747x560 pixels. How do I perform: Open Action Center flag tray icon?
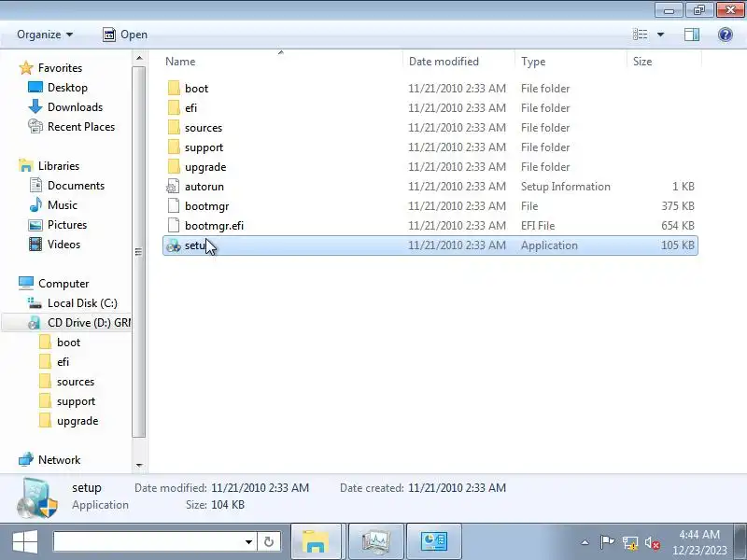(x=606, y=542)
